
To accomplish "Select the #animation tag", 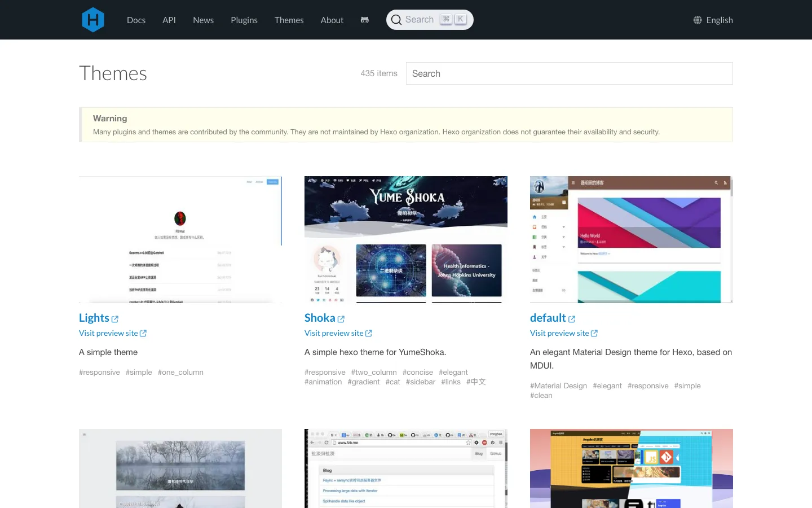I will click(x=323, y=382).
